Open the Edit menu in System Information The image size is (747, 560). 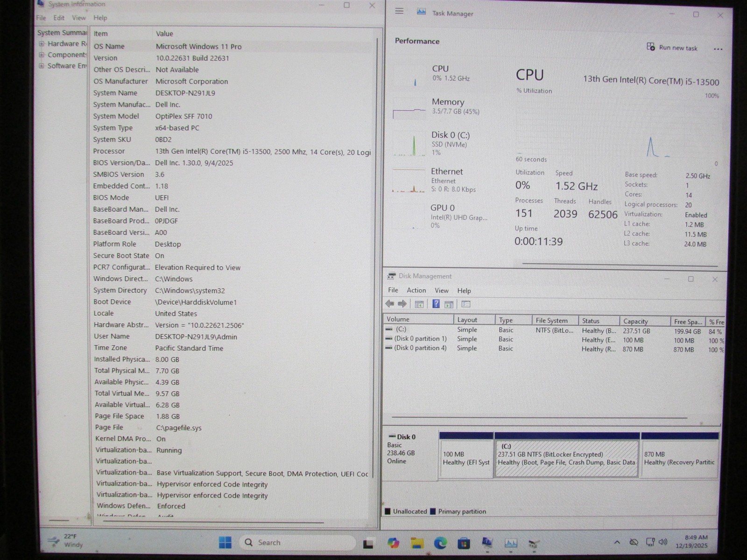coord(59,18)
